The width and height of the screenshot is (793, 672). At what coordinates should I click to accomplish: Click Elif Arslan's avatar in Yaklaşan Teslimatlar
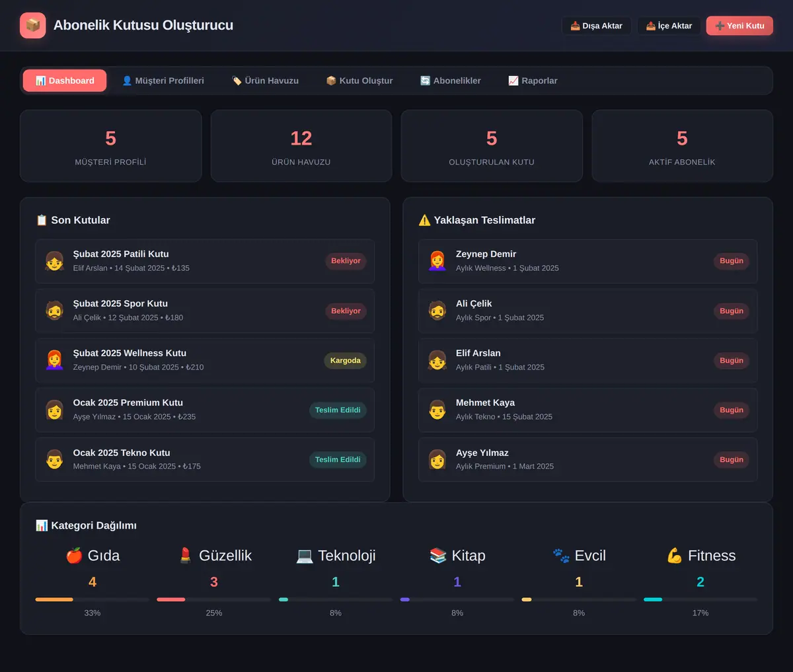(437, 360)
